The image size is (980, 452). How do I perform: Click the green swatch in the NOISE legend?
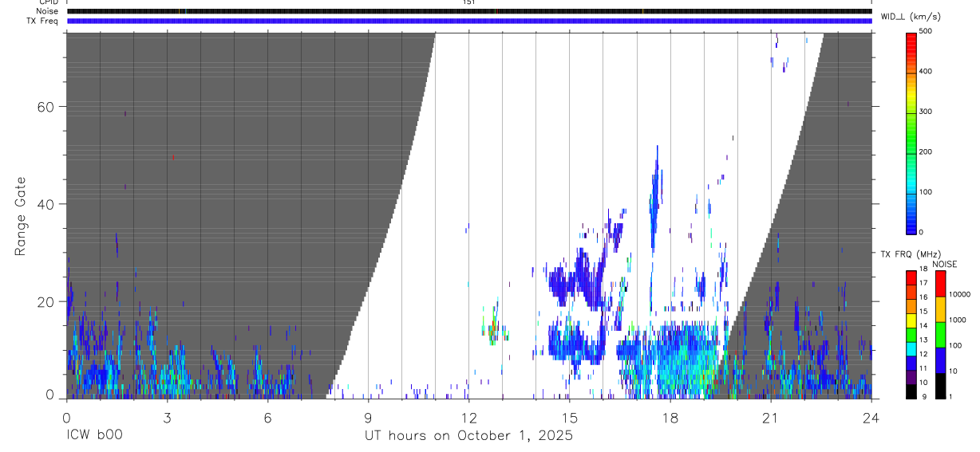(x=940, y=335)
